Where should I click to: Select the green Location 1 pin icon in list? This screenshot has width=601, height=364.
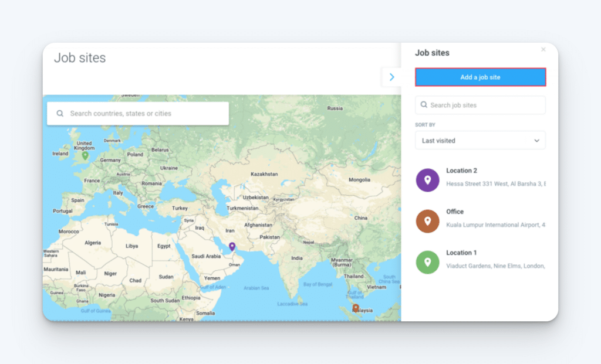point(427,262)
